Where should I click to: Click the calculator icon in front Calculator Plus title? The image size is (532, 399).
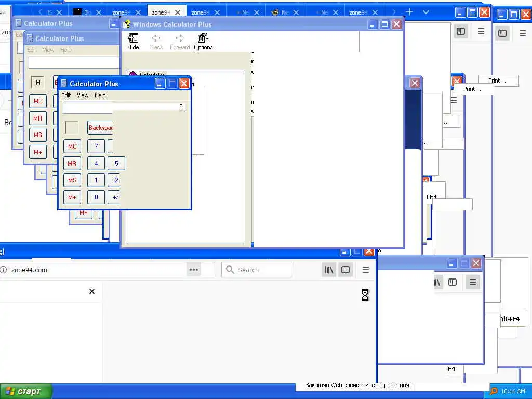click(x=64, y=84)
